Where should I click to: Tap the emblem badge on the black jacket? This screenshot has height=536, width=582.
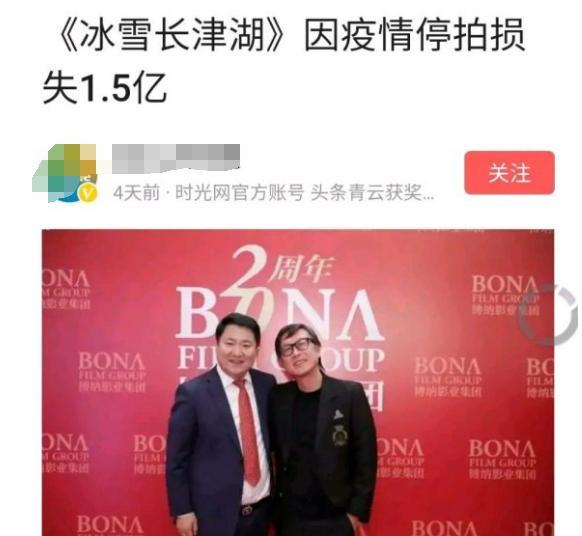click(x=339, y=434)
